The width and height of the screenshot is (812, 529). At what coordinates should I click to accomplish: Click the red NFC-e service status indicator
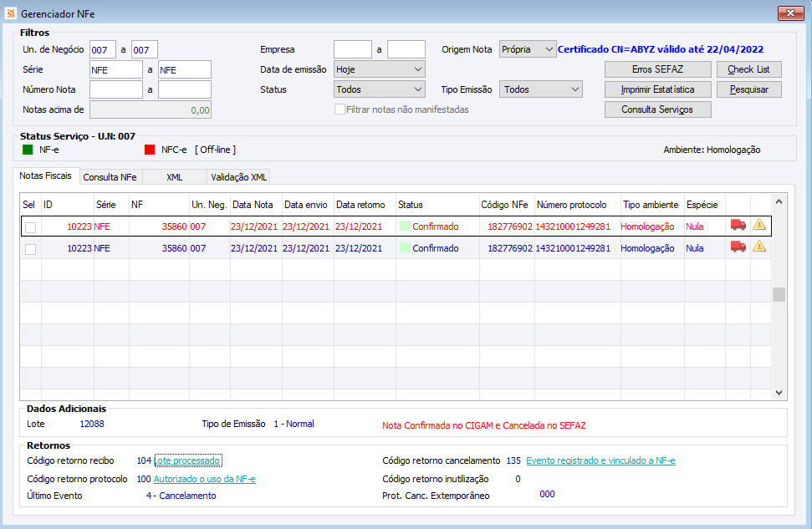tap(150, 150)
